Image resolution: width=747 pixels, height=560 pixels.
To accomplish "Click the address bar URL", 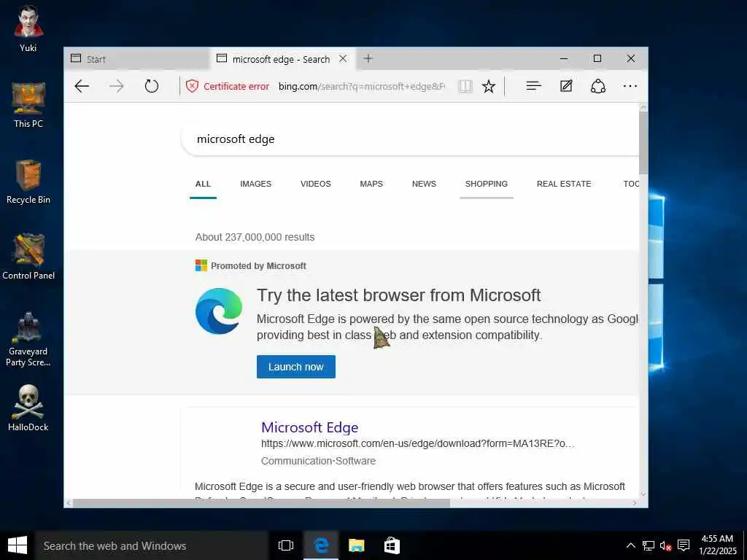I will (362, 86).
